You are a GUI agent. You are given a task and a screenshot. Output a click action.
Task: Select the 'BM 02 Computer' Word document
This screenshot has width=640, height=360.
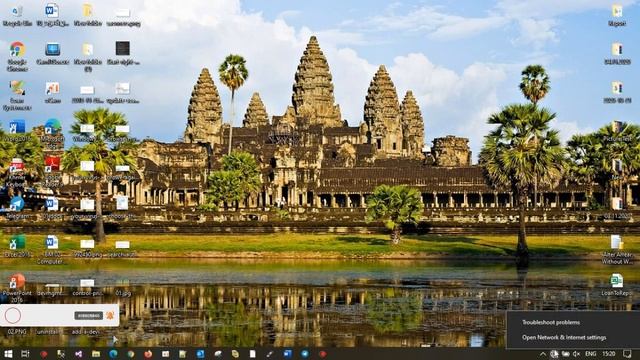[52, 249]
